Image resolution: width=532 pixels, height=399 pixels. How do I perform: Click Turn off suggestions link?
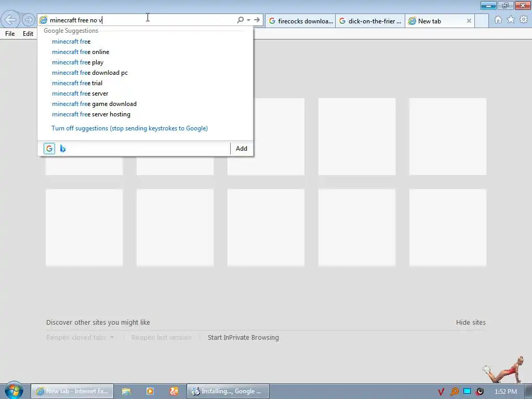(129, 128)
